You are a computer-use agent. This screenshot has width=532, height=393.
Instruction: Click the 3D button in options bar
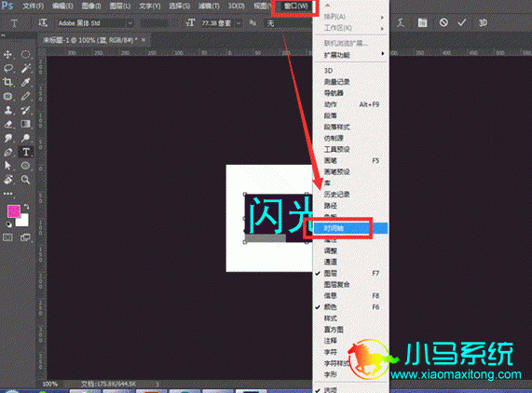483,22
